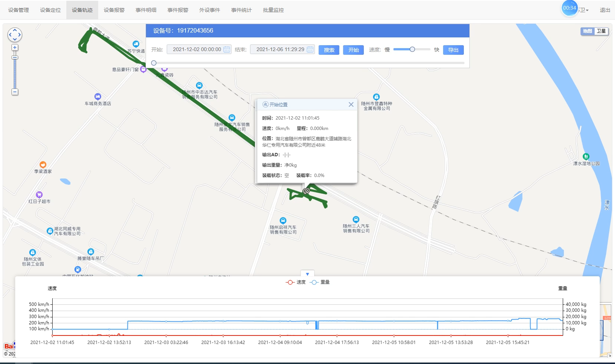Open the 事件统计 tab
This screenshot has height=364, width=615.
pyautogui.click(x=241, y=10)
